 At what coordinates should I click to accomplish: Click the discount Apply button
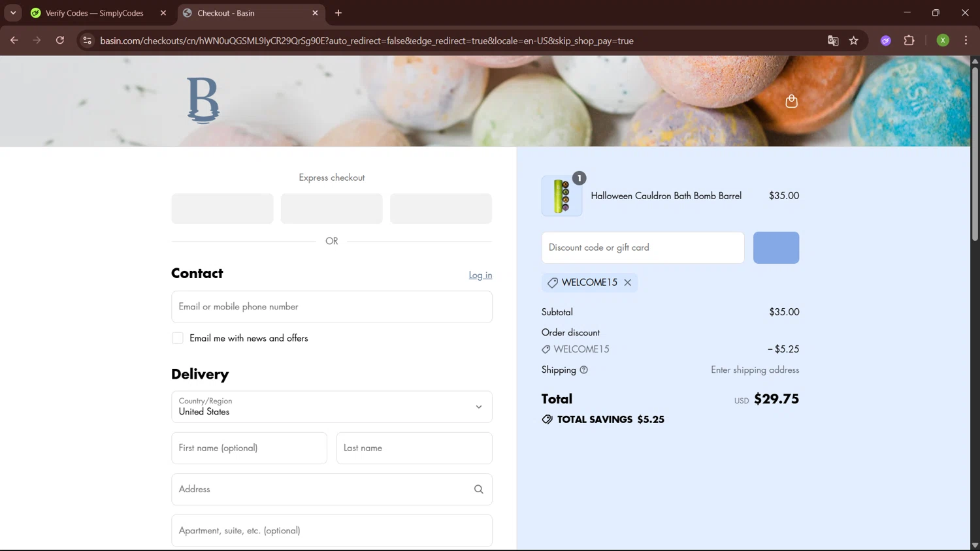776,247
